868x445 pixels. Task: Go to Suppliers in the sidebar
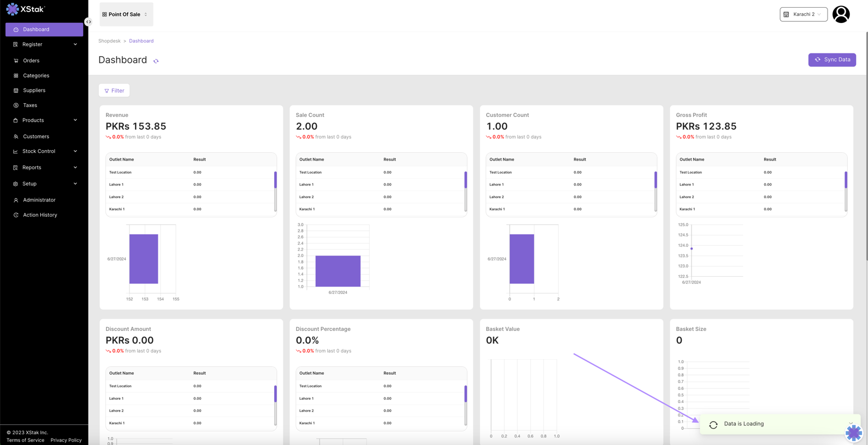click(x=34, y=90)
